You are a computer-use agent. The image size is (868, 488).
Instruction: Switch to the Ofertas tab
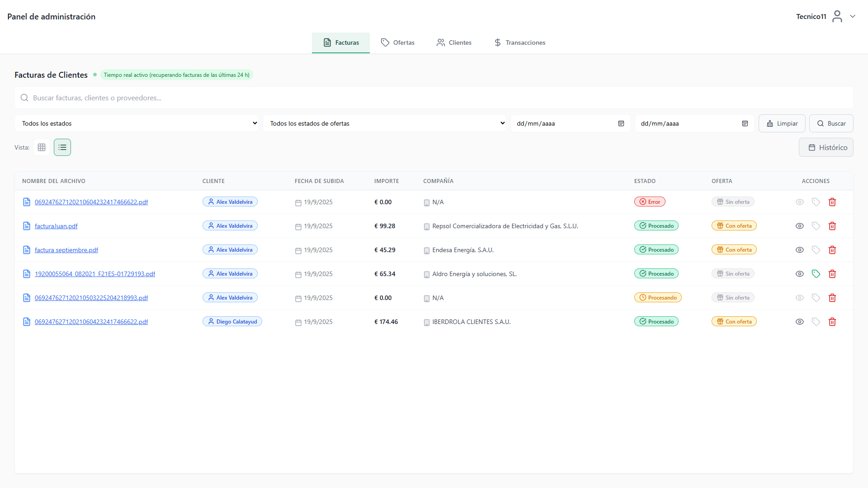coord(397,42)
